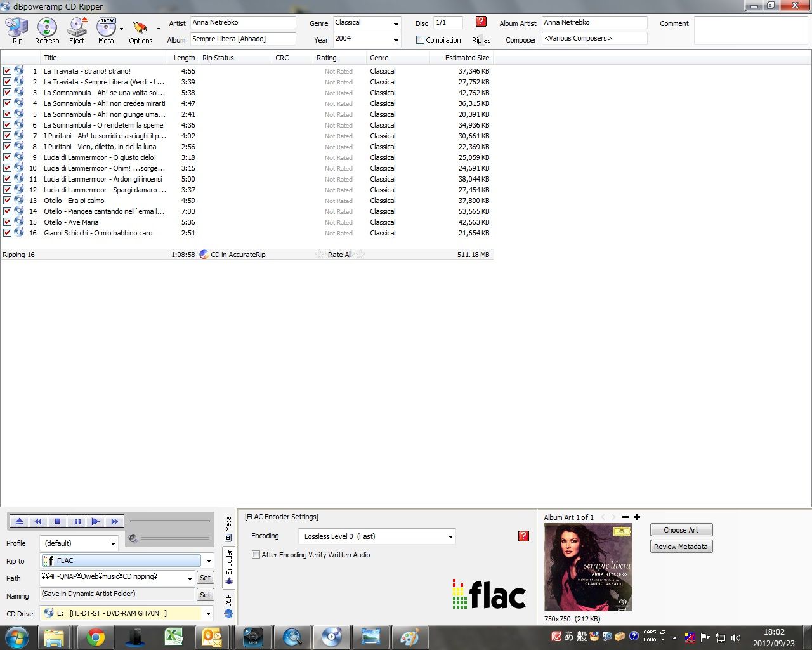Click the track icon for La Traviata - strano! strano!
The width and height of the screenshot is (812, 650).
coord(19,71)
